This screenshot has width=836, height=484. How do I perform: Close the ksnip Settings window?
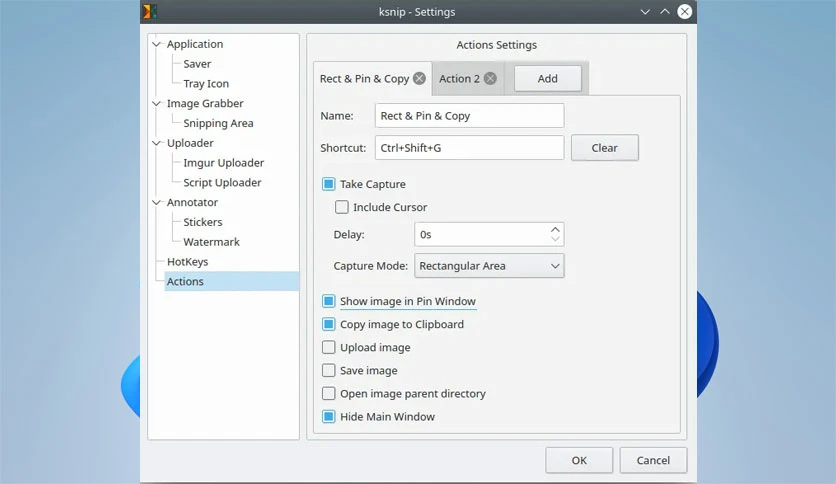(685, 12)
